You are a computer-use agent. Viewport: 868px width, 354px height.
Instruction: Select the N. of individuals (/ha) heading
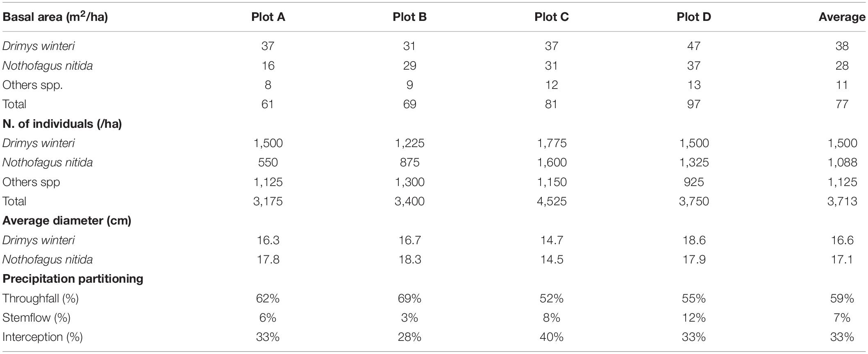pyautogui.click(x=62, y=124)
